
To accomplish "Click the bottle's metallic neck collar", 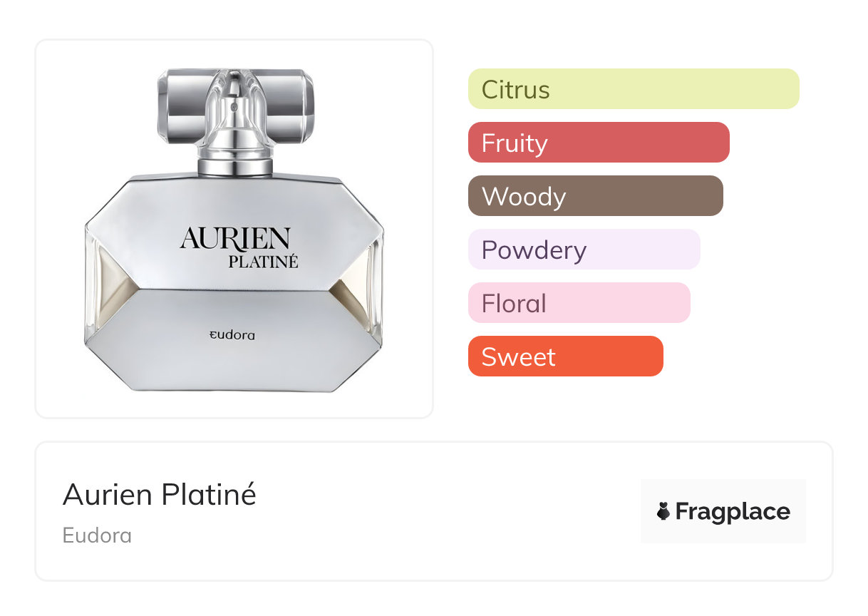I will 234,165.
